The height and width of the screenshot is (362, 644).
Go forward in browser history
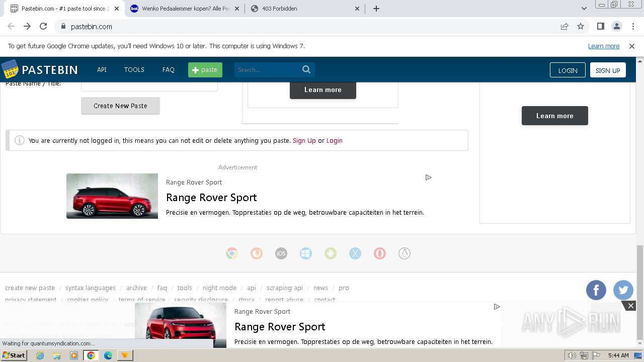pyautogui.click(x=27, y=26)
